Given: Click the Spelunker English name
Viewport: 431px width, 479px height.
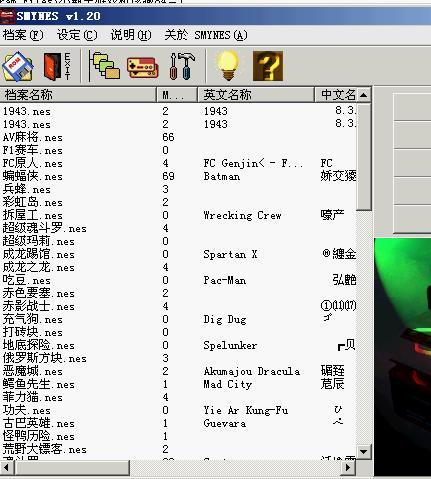Looking at the screenshot, I should pyautogui.click(x=230, y=345).
